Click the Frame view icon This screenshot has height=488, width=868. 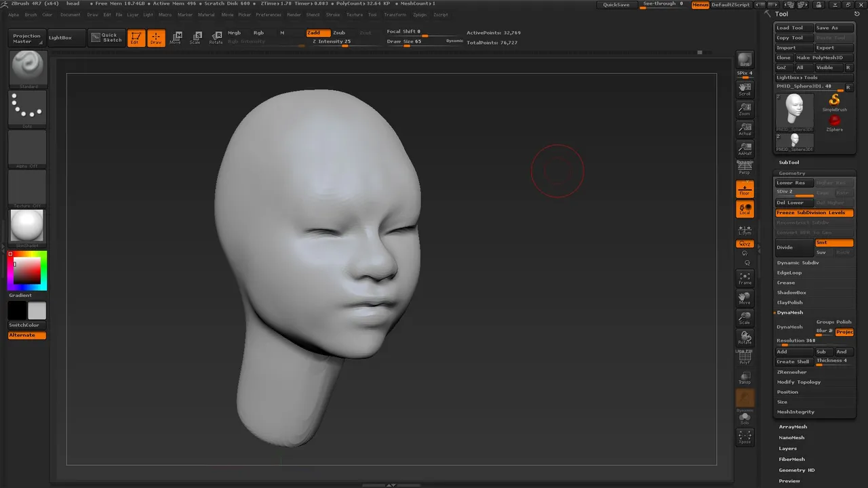745,279
